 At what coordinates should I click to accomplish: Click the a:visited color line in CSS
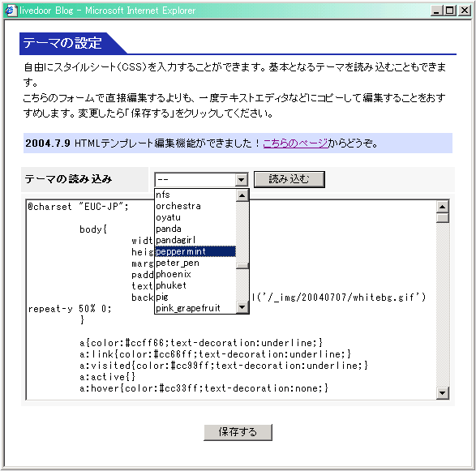click(224, 366)
